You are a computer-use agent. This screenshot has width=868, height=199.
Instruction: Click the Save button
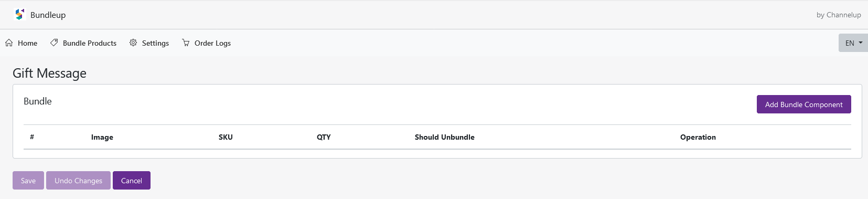(x=28, y=181)
